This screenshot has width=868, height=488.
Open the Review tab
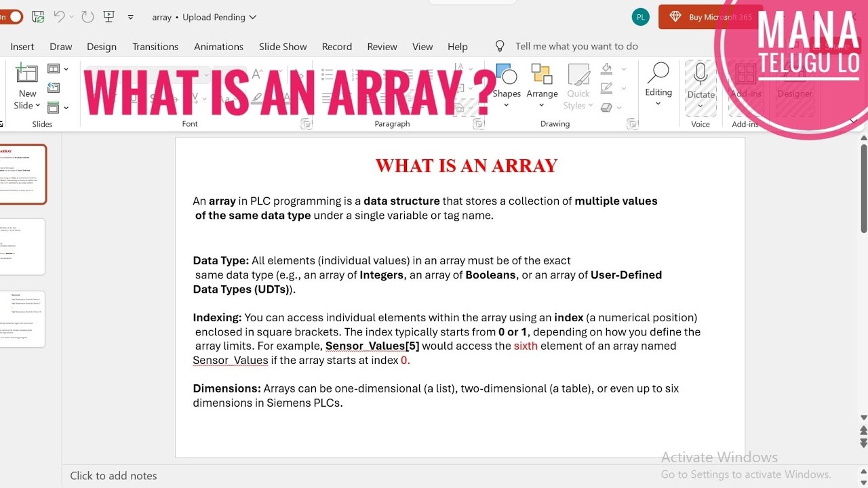click(x=382, y=47)
